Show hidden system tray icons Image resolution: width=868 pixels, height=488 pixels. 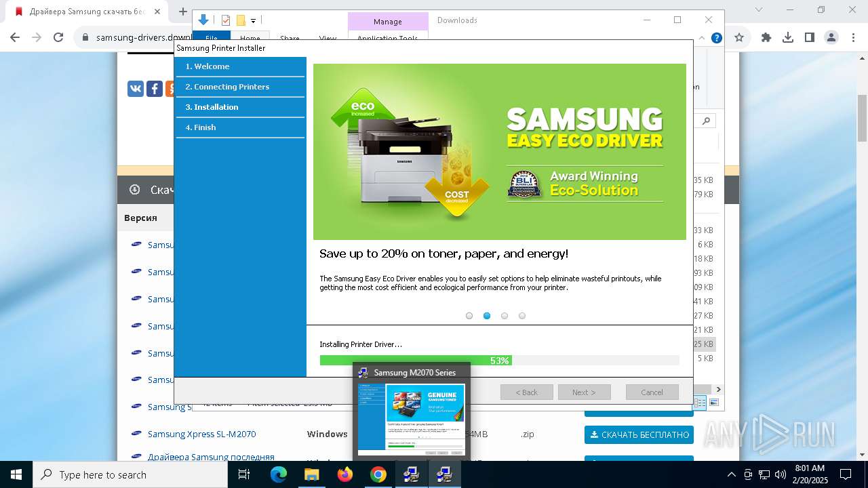pos(731,474)
